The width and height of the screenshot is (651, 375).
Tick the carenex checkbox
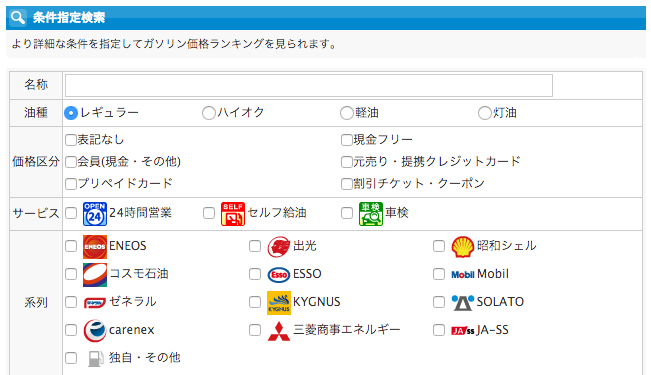(71, 330)
